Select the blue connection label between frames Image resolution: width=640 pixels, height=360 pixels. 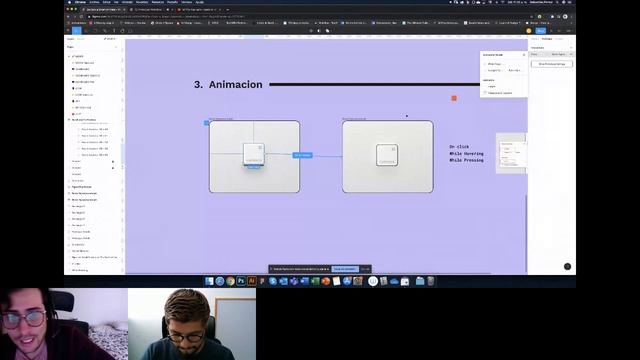coord(302,155)
